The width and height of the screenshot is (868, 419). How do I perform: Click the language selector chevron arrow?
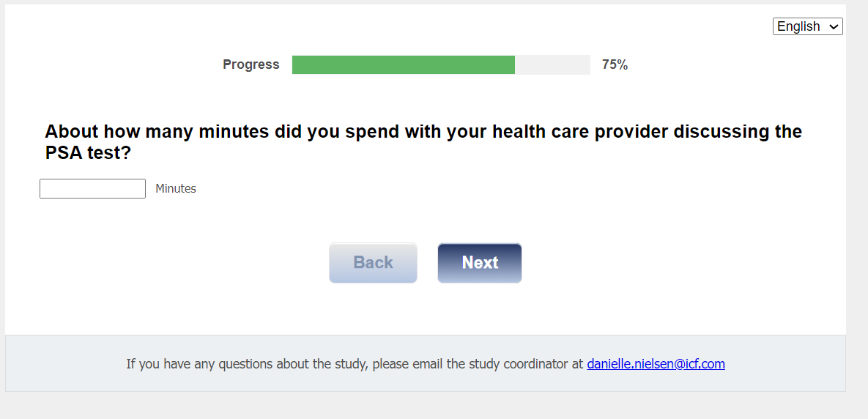834,26
